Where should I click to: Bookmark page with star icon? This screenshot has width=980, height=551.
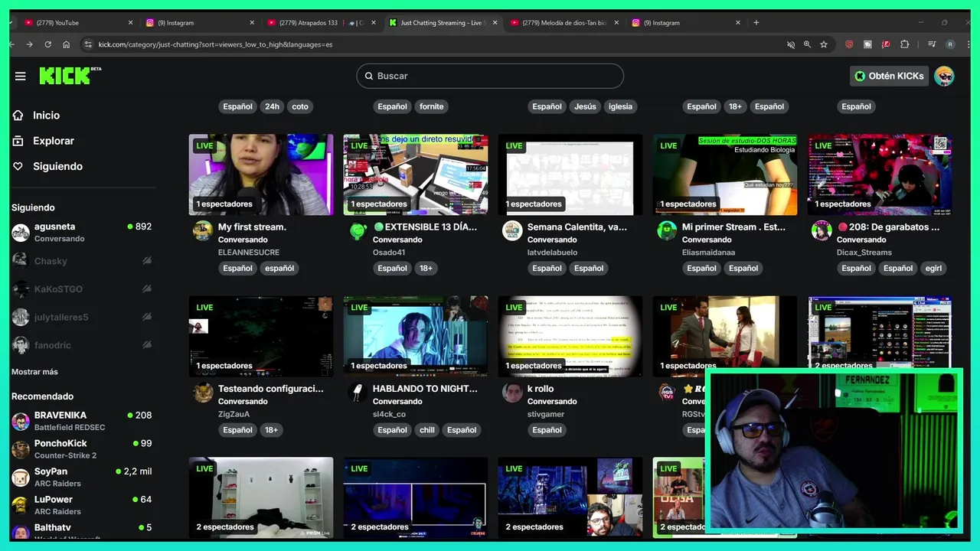[824, 44]
